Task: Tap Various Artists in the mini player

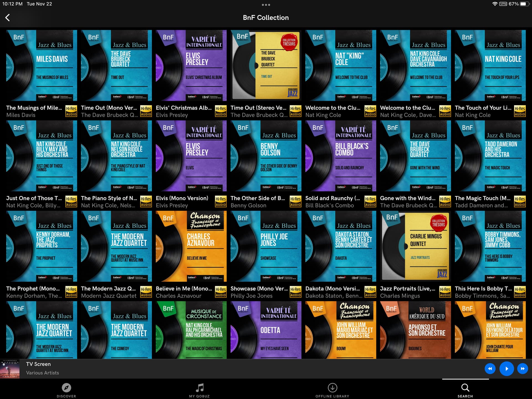Action: click(42, 373)
